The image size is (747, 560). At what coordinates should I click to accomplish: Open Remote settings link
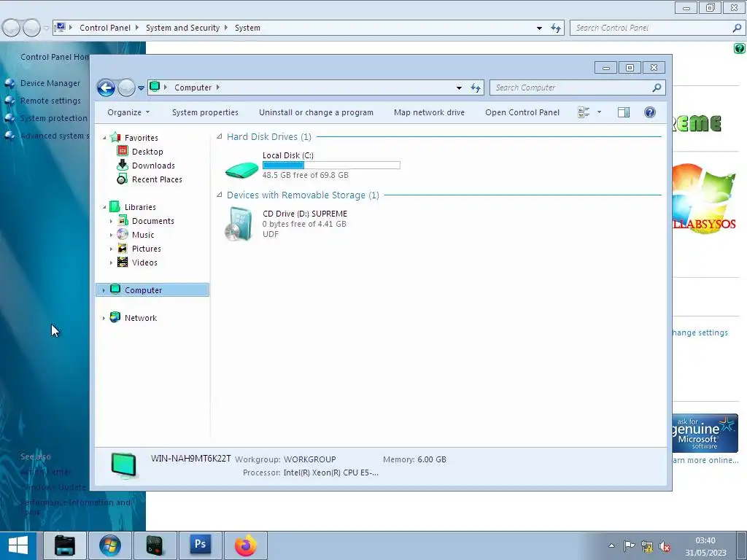50,101
